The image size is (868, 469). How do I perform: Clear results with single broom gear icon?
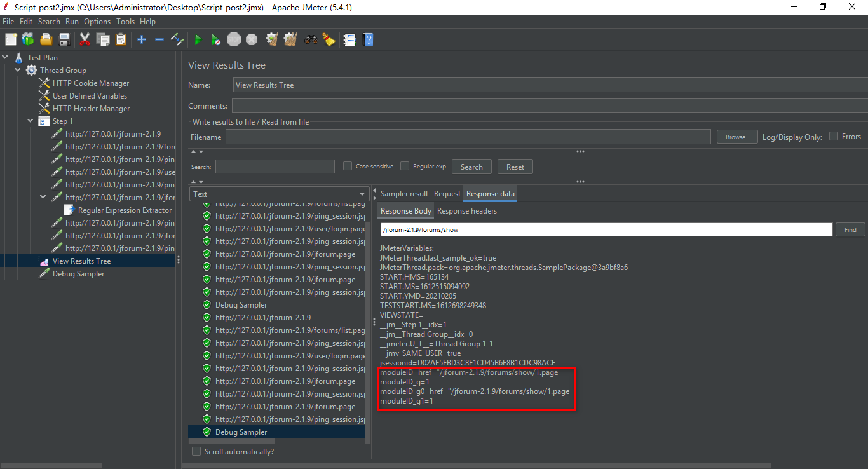272,39
